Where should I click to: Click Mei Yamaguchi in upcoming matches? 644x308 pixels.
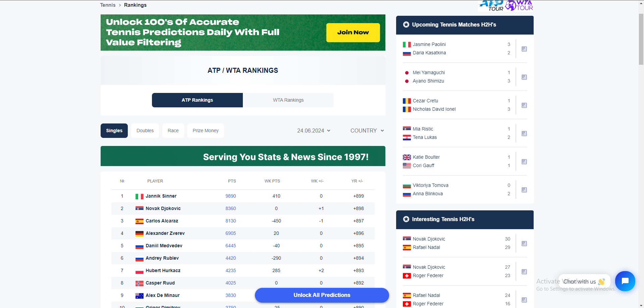click(x=429, y=72)
